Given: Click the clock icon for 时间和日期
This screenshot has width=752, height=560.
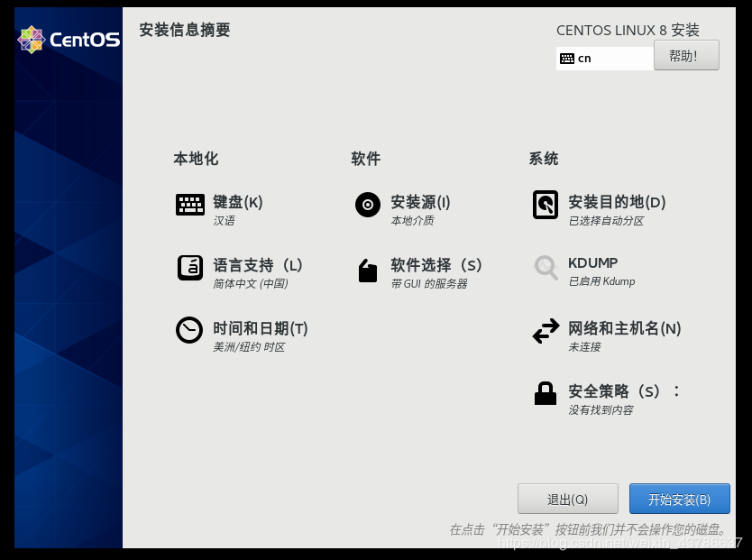Looking at the screenshot, I should [189, 330].
